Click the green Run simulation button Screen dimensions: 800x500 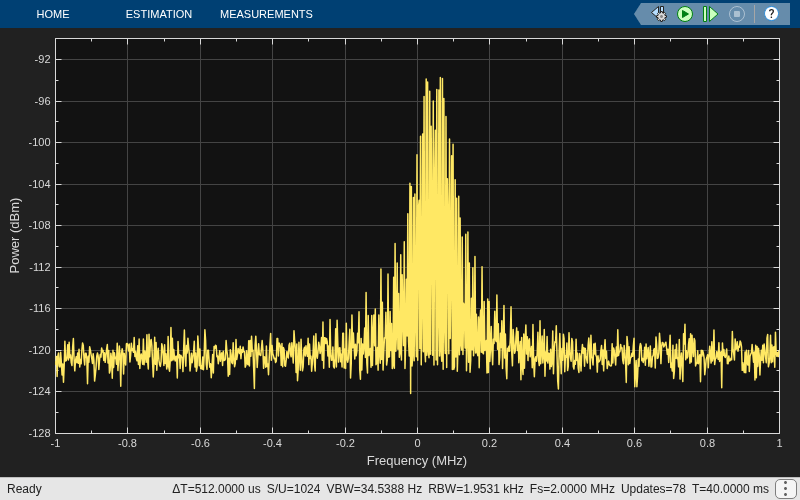(685, 14)
